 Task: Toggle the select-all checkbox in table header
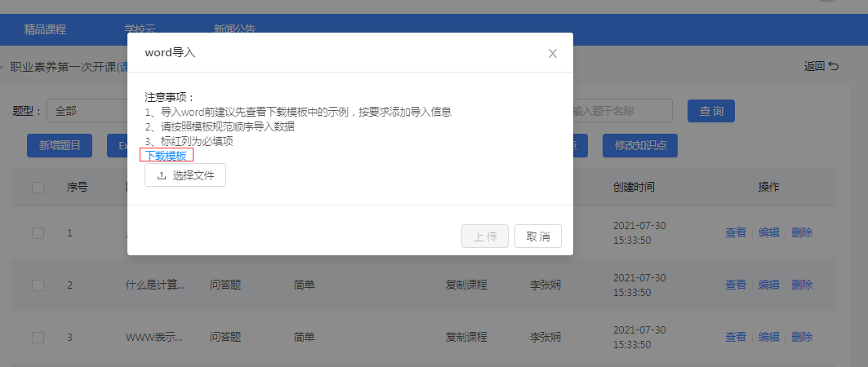click(38, 188)
